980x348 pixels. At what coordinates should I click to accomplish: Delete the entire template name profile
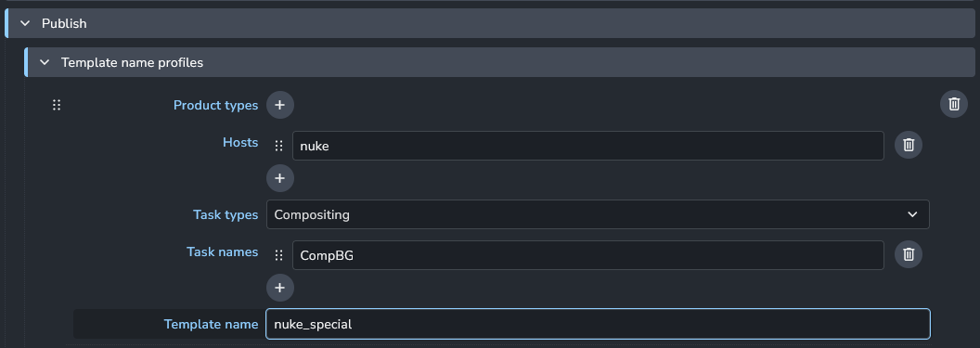tap(954, 104)
